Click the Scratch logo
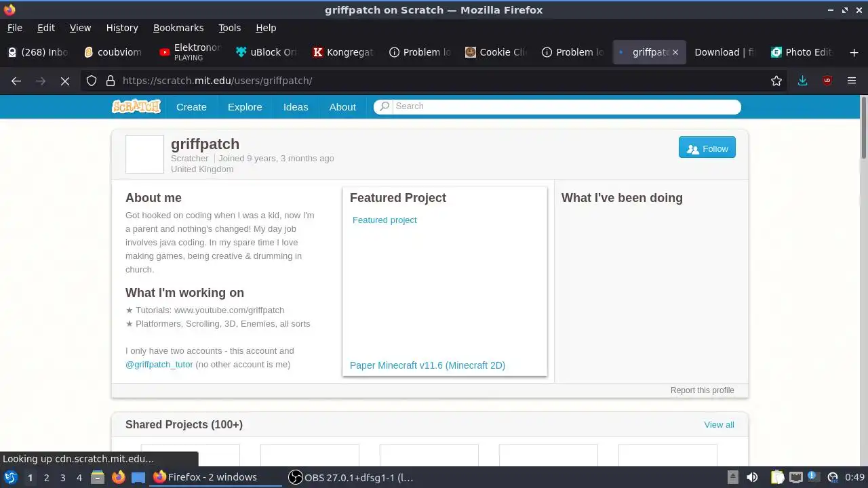The width and height of the screenshot is (868, 488). click(x=136, y=106)
